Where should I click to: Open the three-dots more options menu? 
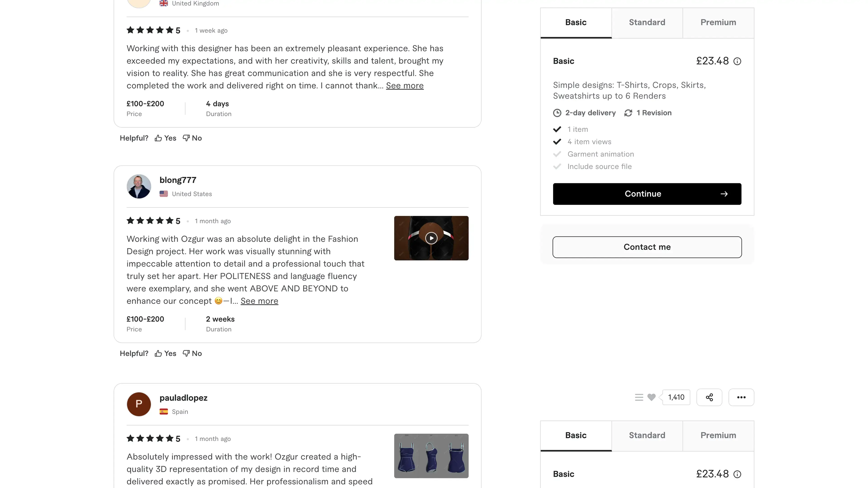tap(741, 397)
